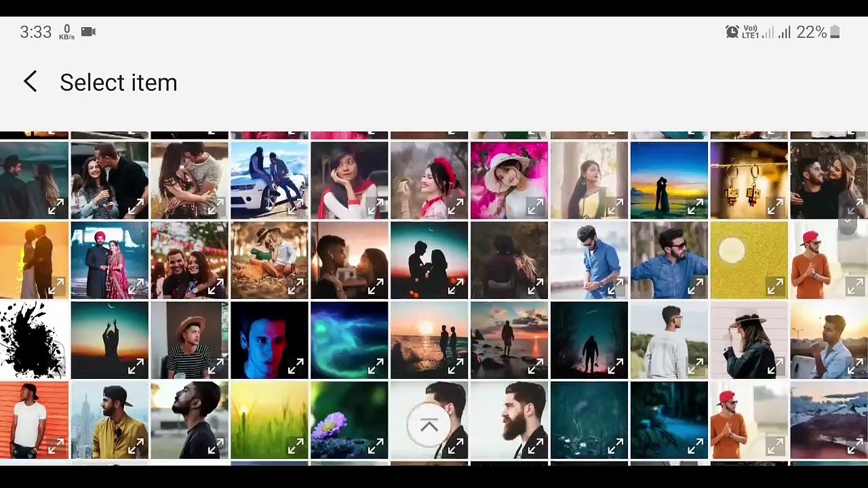The height and width of the screenshot is (488, 868).
Task: Expand preview of dark blue forest path image
Action: [696, 447]
